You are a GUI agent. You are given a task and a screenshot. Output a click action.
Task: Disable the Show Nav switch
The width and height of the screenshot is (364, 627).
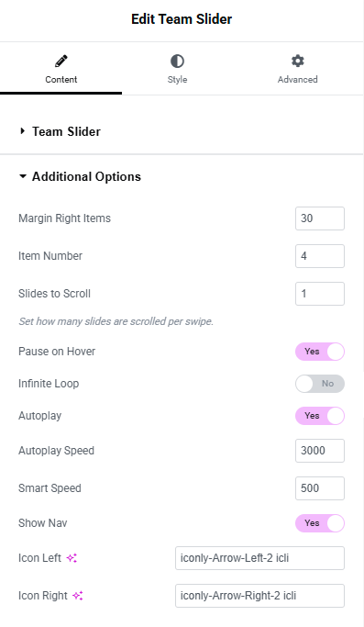click(320, 523)
